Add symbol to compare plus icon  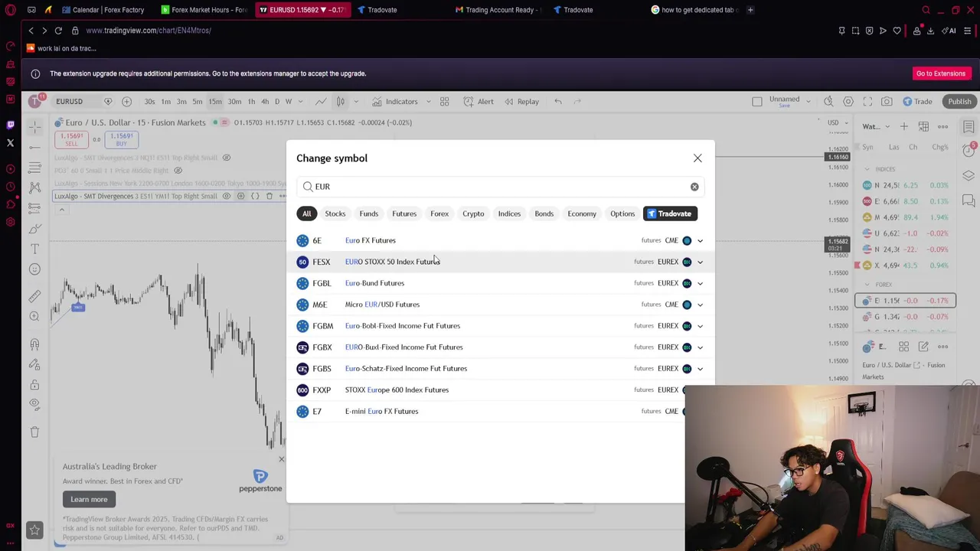pos(126,102)
